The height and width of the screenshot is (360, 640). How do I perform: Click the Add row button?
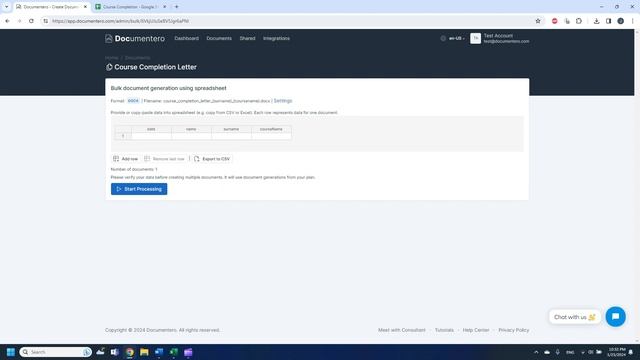[x=125, y=159]
